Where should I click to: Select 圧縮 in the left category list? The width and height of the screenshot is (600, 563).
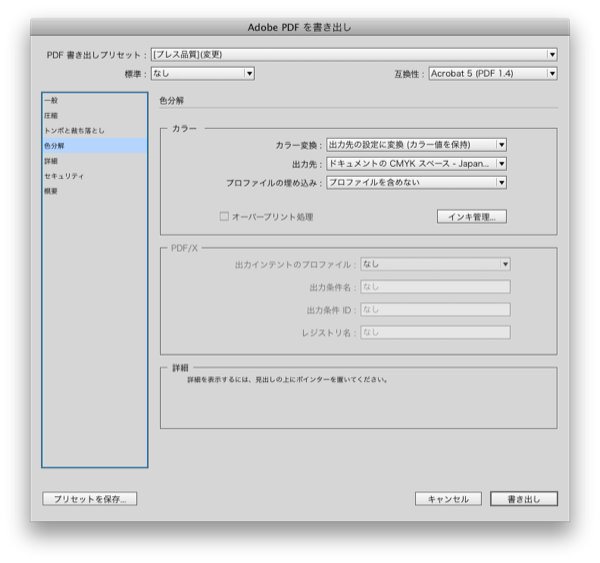50,116
